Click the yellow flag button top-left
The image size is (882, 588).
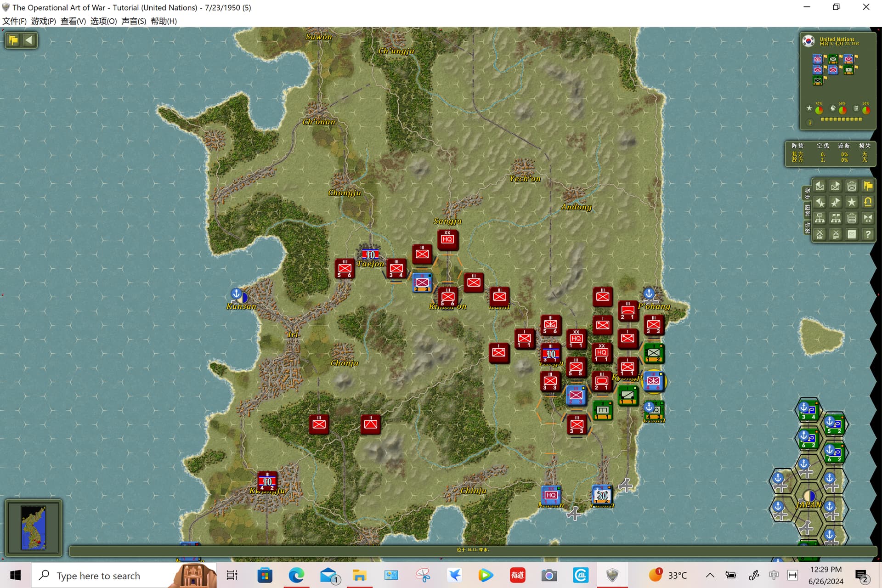[x=13, y=40]
